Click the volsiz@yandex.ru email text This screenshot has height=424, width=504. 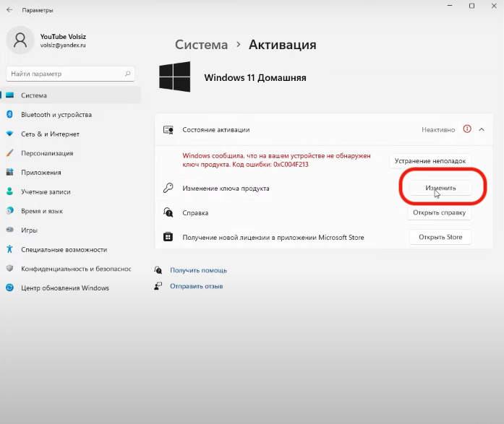pyautogui.click(x=63, y=46)
